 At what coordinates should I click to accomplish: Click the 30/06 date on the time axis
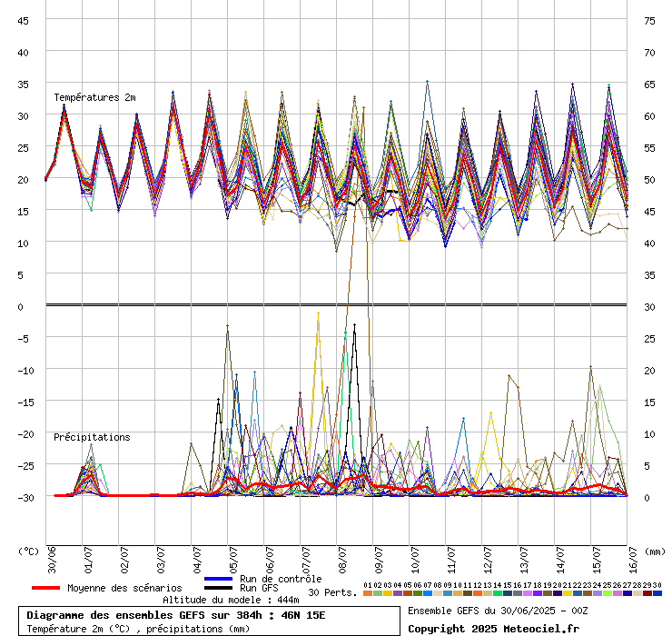(53, 557)
